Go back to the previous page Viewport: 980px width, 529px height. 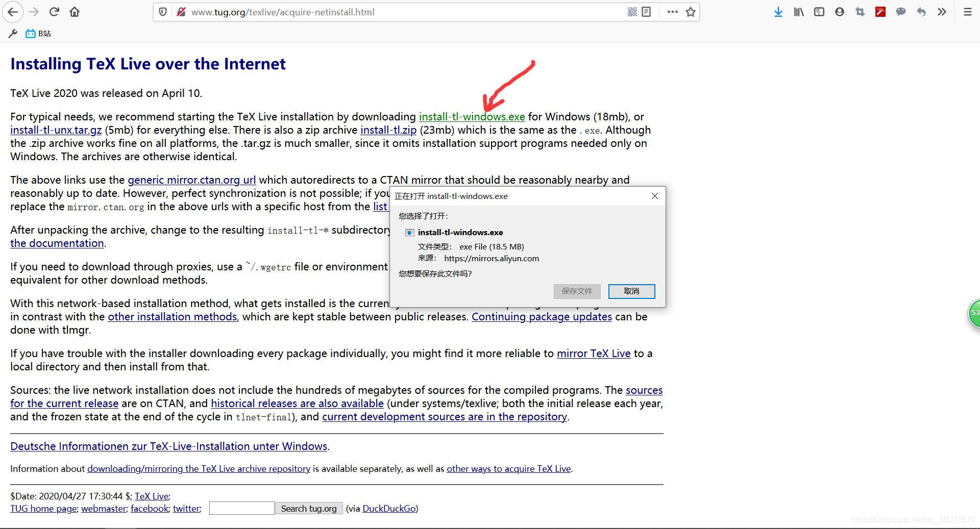click(13, 12)
